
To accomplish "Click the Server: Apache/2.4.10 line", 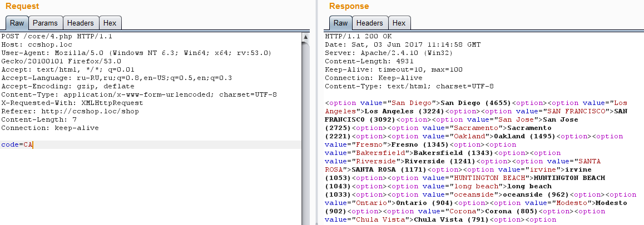I will point(389,53).
